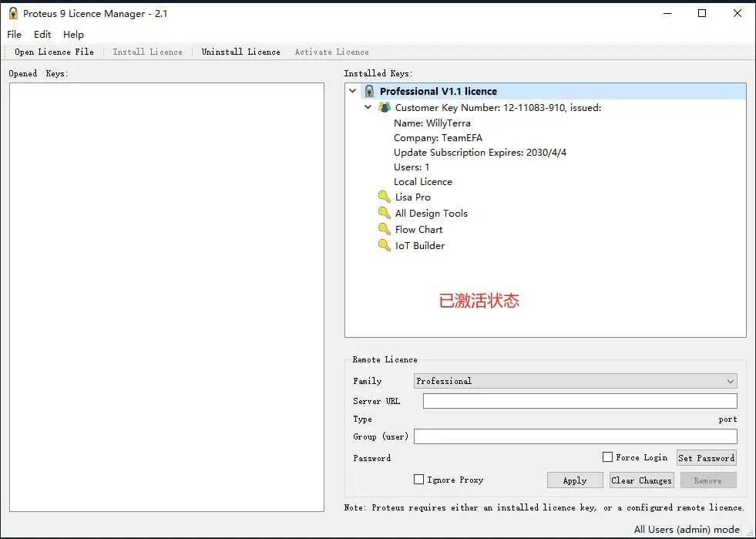Click the Clear Changes button
Viewport: 756px width, 539px height.
(x=641, y=480)
